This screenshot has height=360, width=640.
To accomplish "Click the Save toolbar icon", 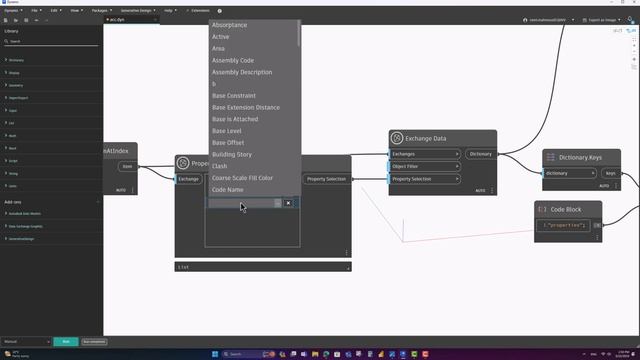I will 26,20.
